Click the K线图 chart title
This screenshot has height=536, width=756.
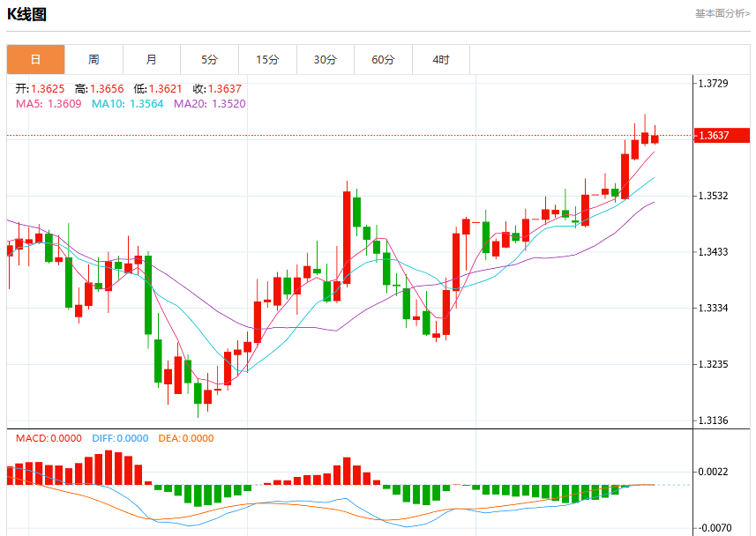tap(26, 14)
